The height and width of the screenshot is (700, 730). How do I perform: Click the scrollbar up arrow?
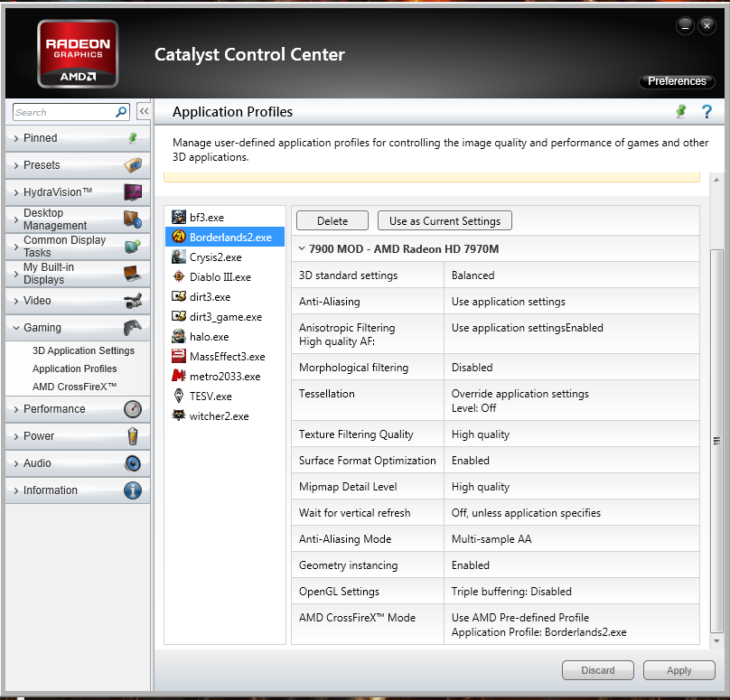tap(716, 180)
